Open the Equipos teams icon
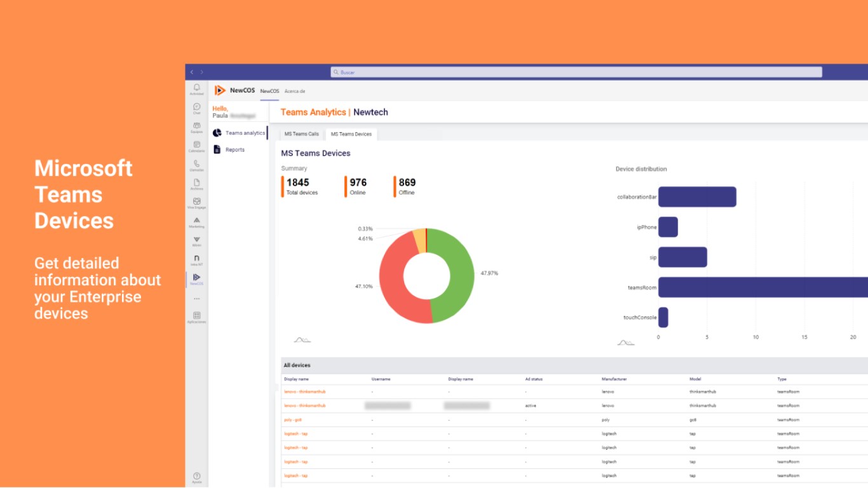868x488 pixels. (197, 127)
